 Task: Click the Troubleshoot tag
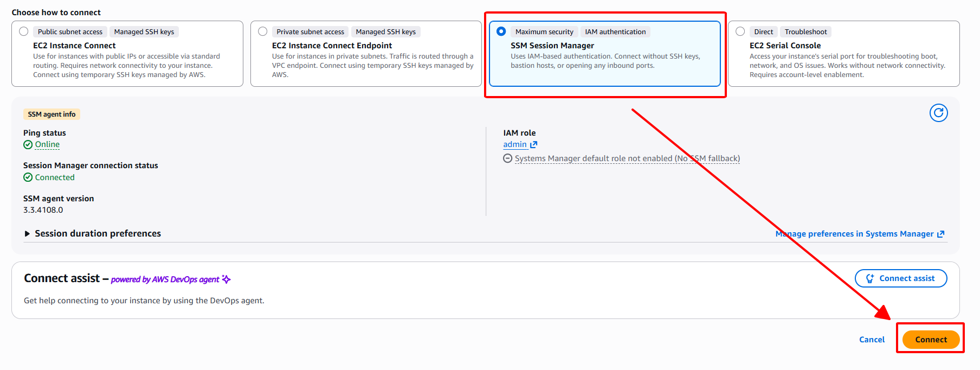(x=805, y=32)
